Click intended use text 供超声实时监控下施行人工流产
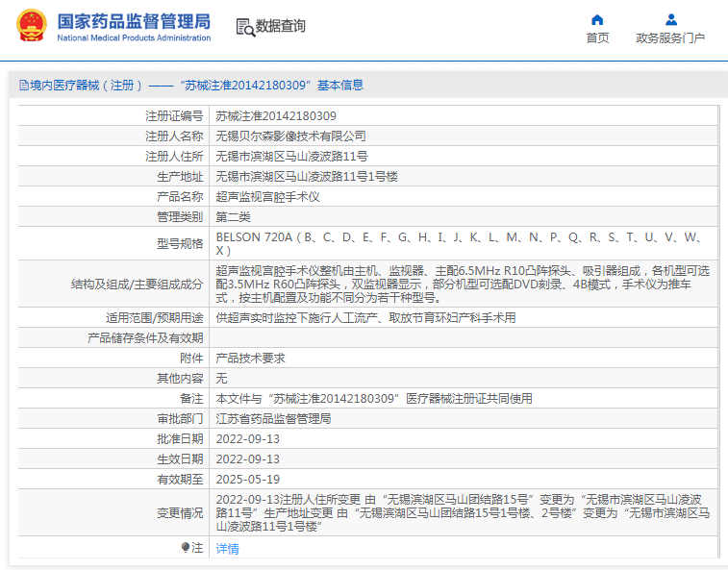This screenshot has width=728, height=570. (x=365, y=318)
